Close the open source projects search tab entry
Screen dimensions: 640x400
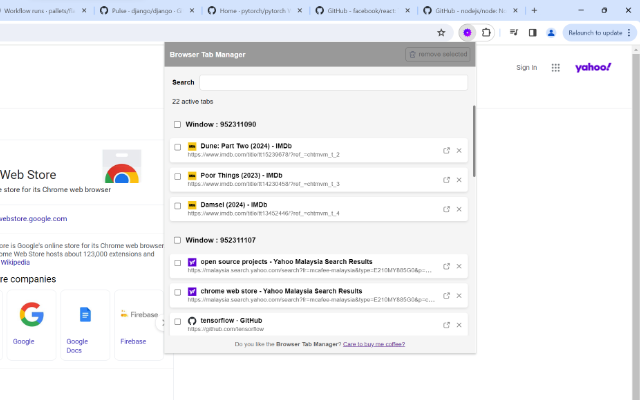point(459,266)
